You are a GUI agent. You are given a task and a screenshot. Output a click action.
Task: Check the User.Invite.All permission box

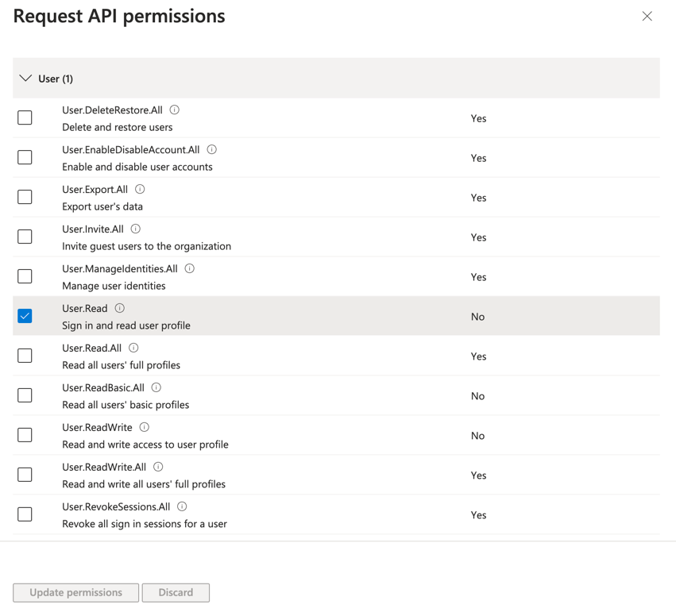pyautogui.click(x=25, y=237)
